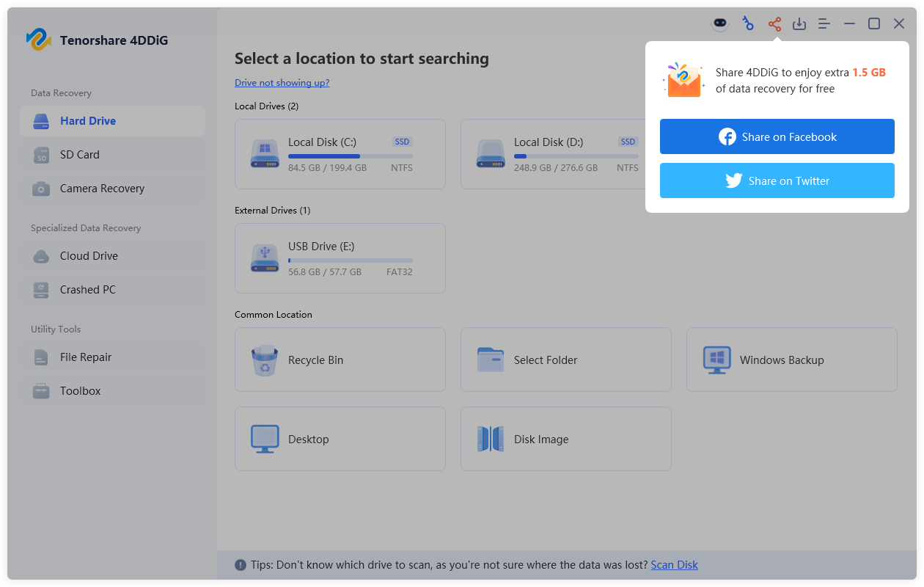The image size is (924, 587).
Task: Open the hamburger menu in the title bar
Action: coord(824,23)
